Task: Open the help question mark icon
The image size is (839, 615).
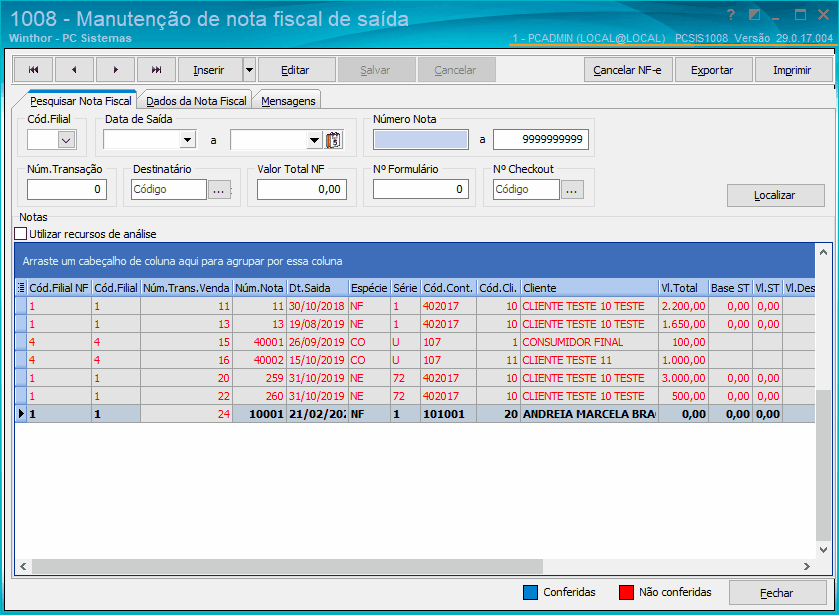Action: [731, 15]
